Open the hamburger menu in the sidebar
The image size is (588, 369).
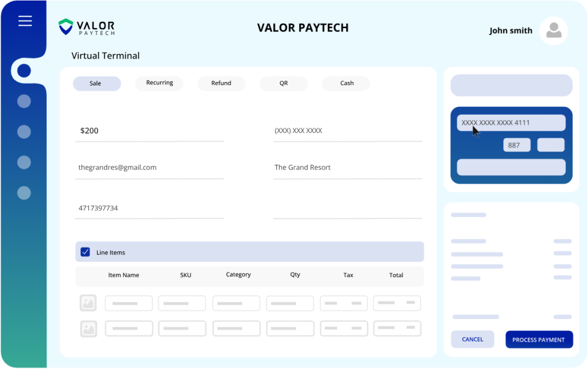[x=25, y=21]
